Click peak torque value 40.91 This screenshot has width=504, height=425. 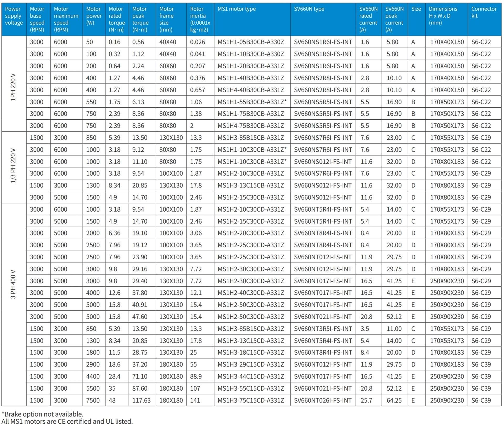point(140,305)
